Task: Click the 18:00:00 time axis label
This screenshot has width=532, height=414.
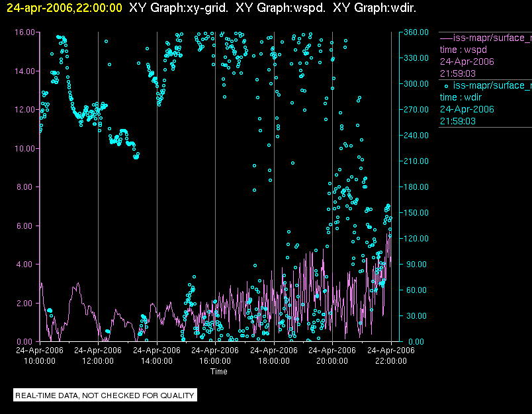Action: point(274,361)
